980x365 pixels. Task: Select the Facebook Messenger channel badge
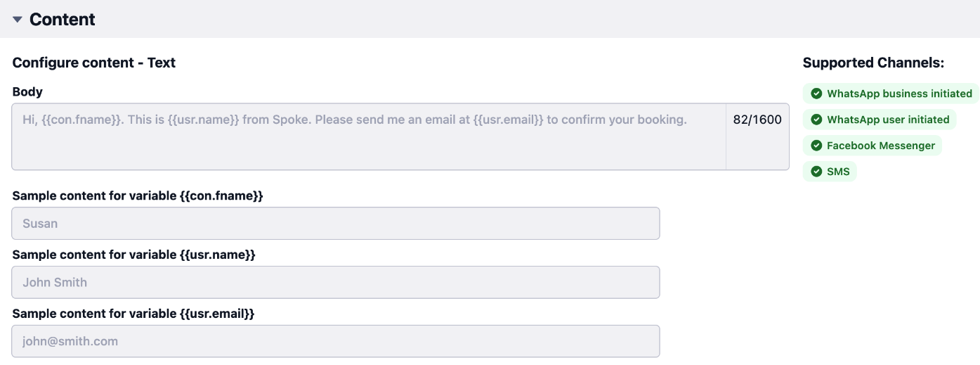point(873,146)
